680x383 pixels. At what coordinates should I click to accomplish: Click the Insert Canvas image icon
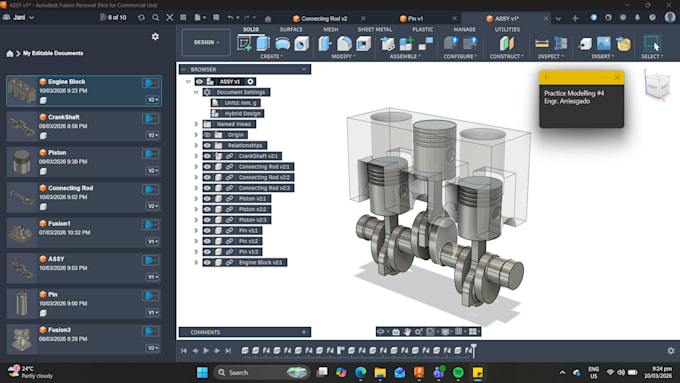tap(604, 43)
